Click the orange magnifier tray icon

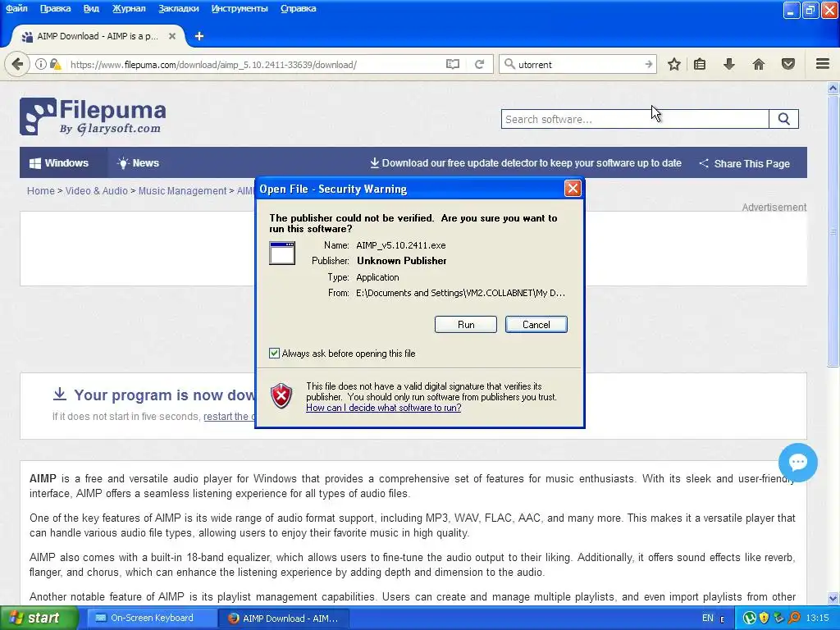794,619
